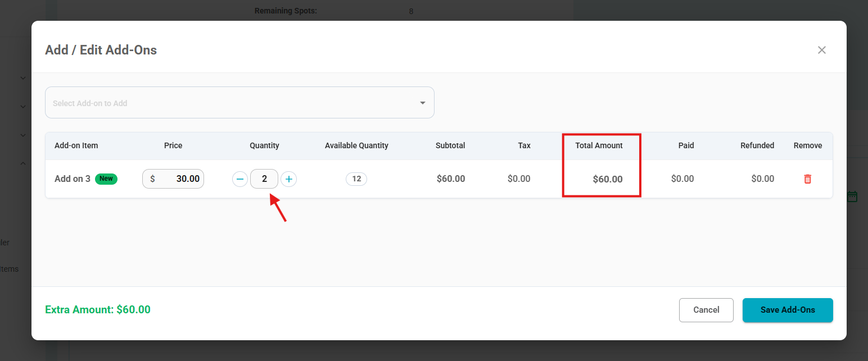Viewport: 868px width, 361px height.
Task: Increase quantity with the plus button
Action: click(289, 179)
